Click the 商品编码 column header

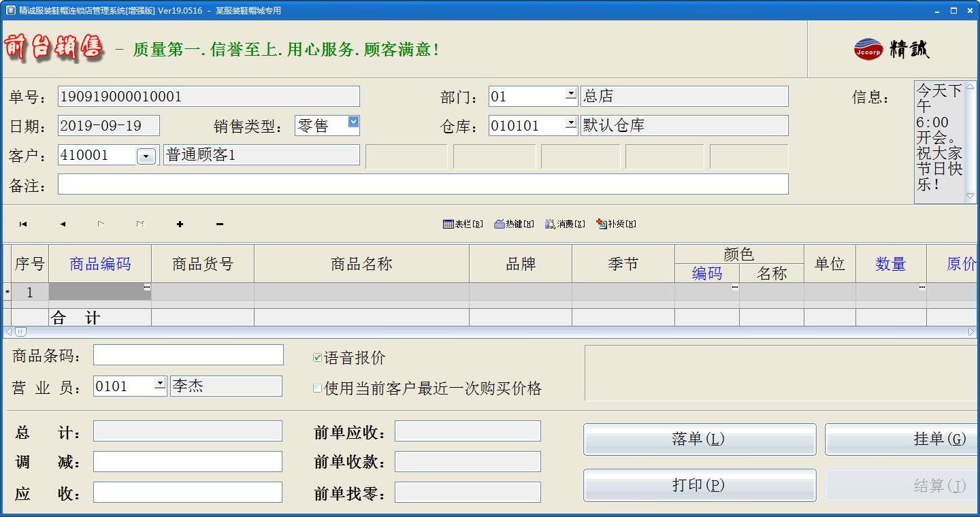[x=100, y=264]
